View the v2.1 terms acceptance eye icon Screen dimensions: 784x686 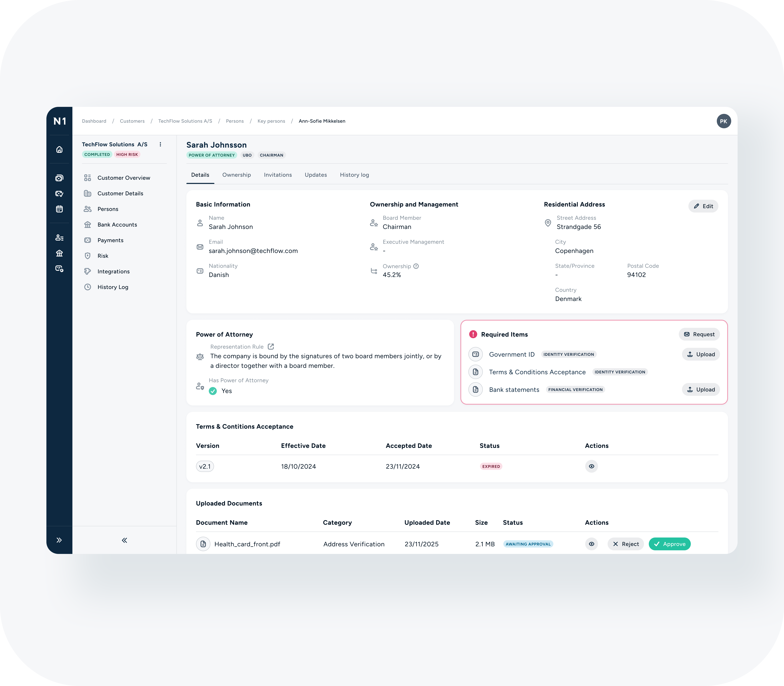pos(591,466)
